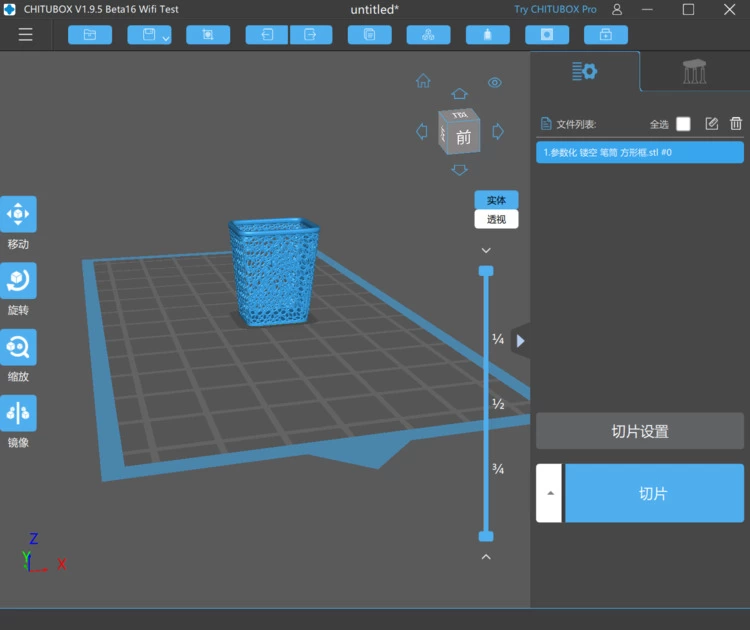Screen dimensions: 750x630
Task: Open the save dropdown arrow in toolbar
Action: tap(165, 37)
